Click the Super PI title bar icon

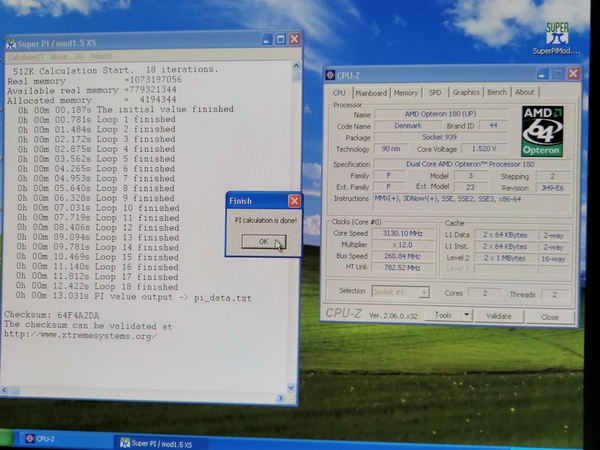[11, 44]
